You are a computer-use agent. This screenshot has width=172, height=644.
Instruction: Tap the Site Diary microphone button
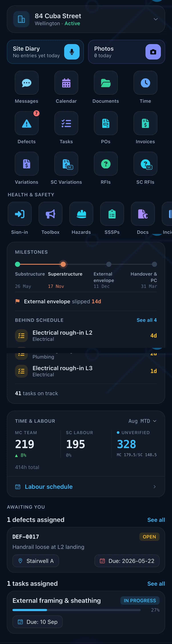(72, 52)
